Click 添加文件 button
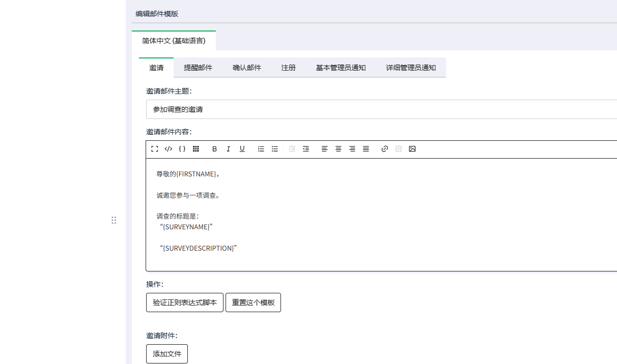The image size is (617, 364). click(167, 354)
